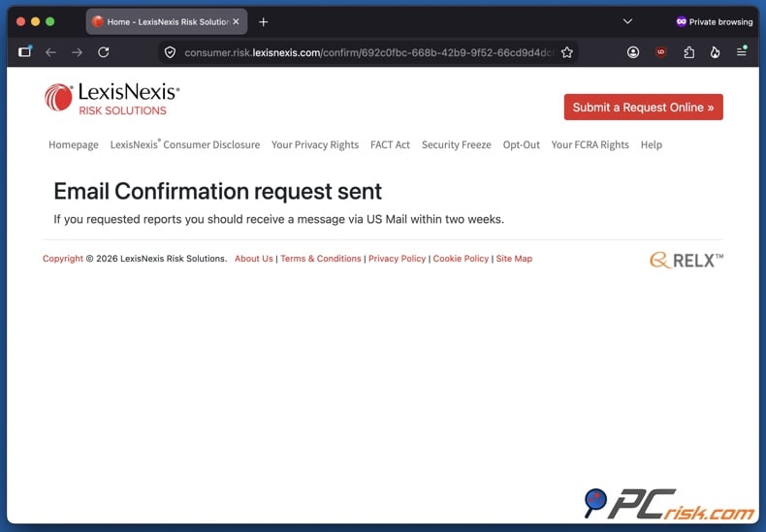Open the Cookie Policy link
This screenshot has height=532, width=766.
tap(461, 259)
